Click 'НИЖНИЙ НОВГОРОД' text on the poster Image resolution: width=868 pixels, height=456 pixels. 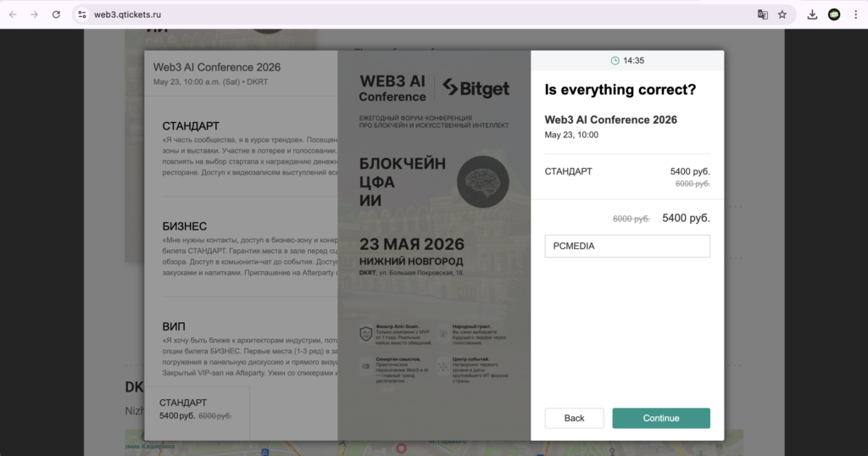coord(411,261)
